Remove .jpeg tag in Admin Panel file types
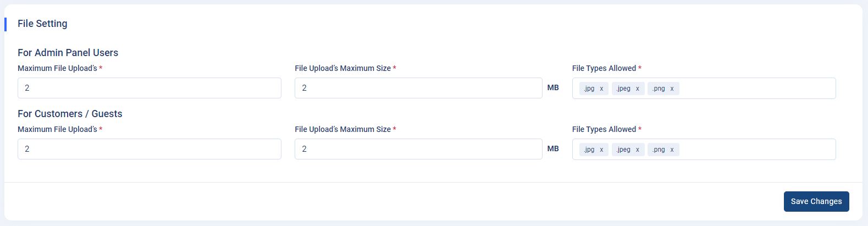 (638, 89)
